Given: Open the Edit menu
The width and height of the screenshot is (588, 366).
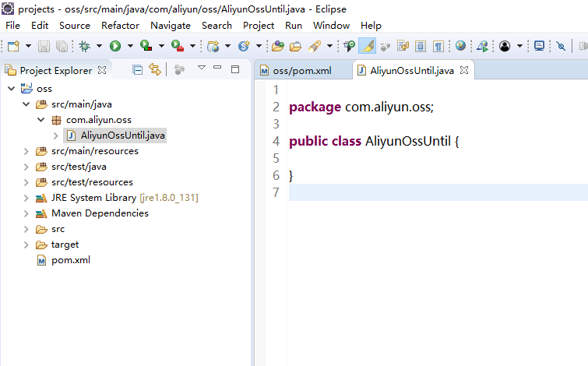Looking at the screenshot, I should 40,26.
